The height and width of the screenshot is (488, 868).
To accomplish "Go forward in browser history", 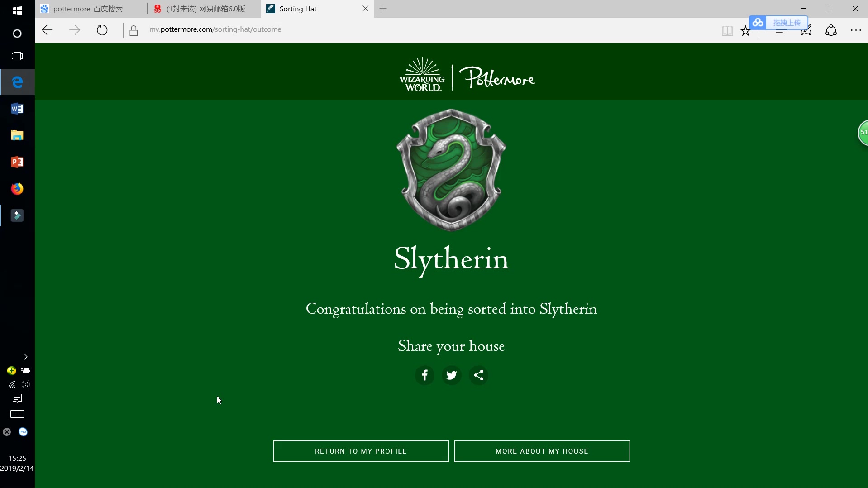I will click(75, 30).
